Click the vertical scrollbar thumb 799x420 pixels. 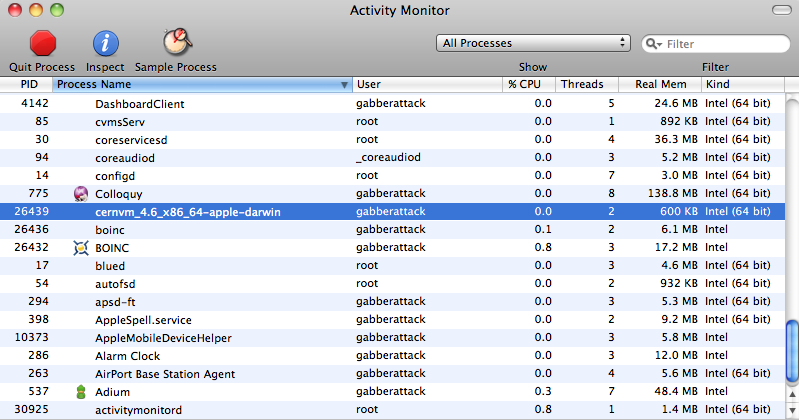pyautogui.click(x=792, y=351)
